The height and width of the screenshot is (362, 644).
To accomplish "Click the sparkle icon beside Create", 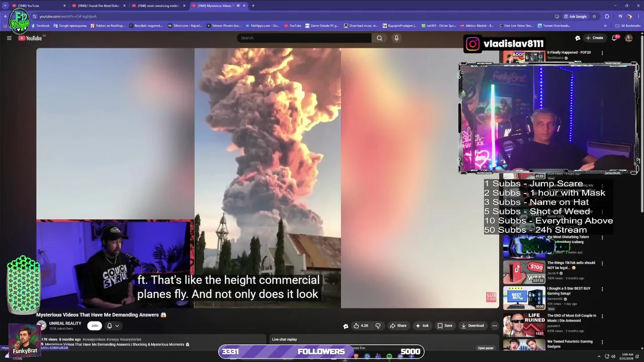I will (578, 38).
